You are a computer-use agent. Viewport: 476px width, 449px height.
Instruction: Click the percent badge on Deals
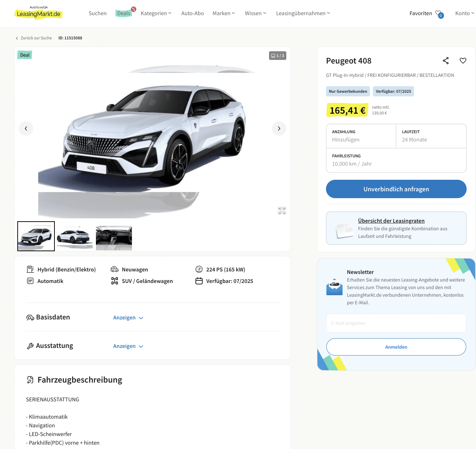pos(133,9)
